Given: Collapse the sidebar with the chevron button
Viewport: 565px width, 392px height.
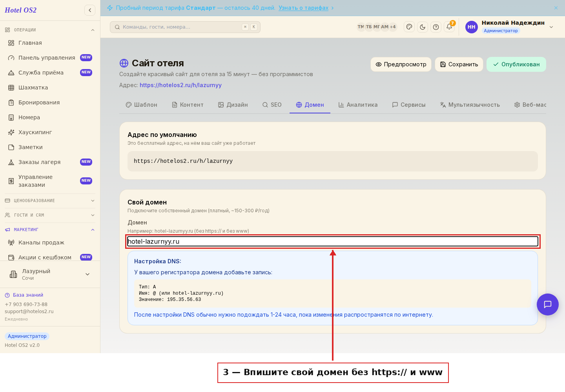Looking at the screenshot, I should [x=90, y=10].
